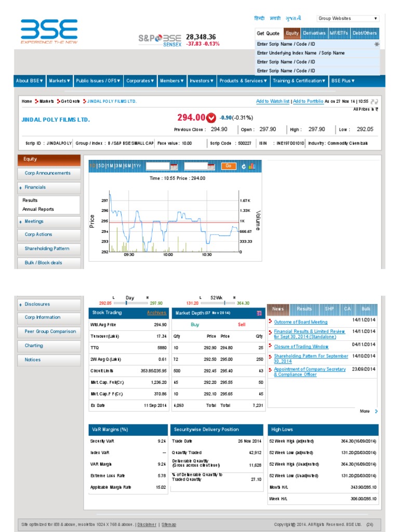Open Corp Announcements in sidebar
The width and height of the screenshot is (399, 532).
click(49, 174)
